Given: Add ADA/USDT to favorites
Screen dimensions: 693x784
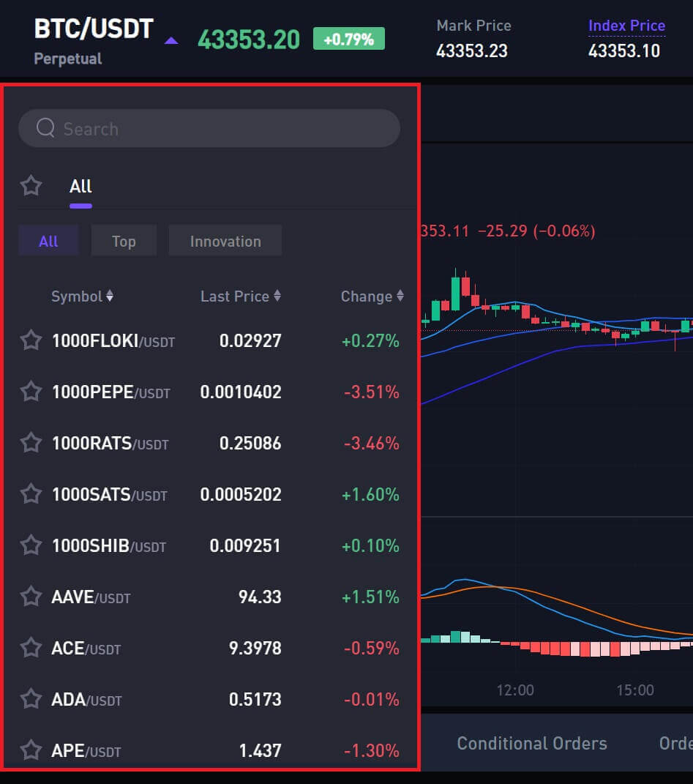Looking at the screenshot, I should (31, 699).
